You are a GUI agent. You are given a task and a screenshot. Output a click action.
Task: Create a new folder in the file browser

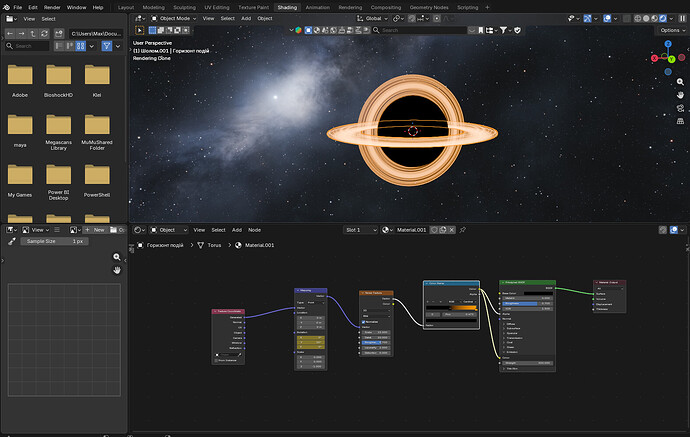59,33
